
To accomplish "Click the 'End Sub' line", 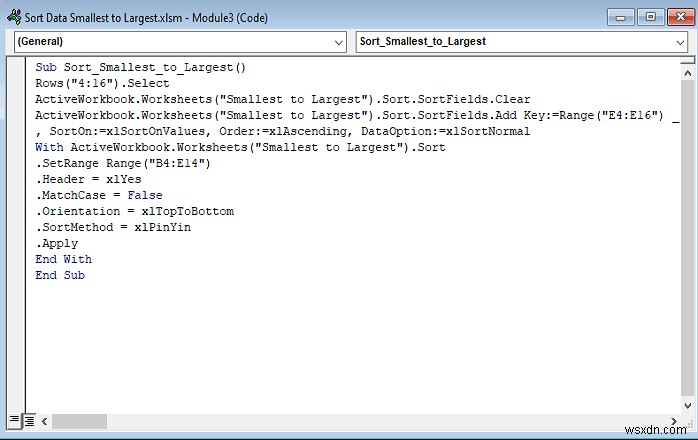I will [x=60, y=276].
